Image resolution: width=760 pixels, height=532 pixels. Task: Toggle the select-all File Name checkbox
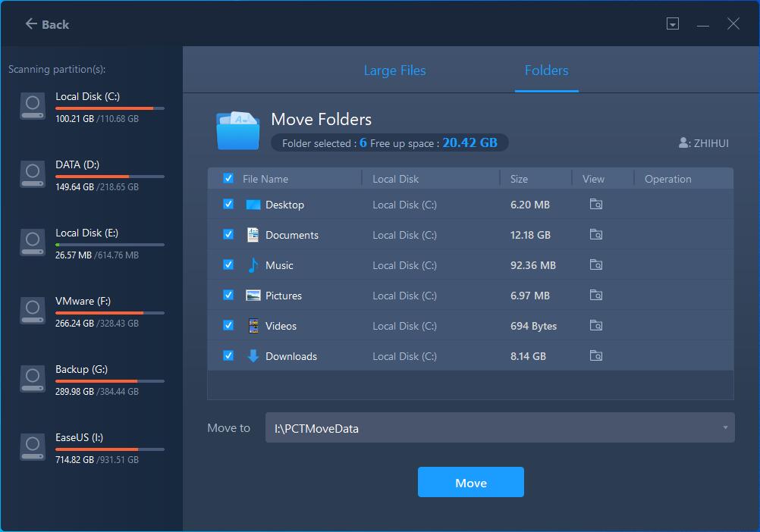tap(228, 179)
